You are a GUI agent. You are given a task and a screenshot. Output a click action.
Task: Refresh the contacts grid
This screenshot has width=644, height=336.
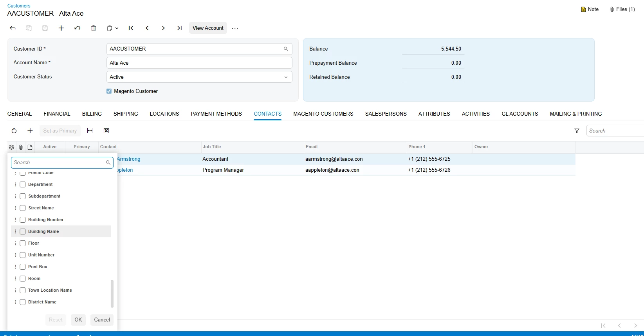(x=14, y=131)
